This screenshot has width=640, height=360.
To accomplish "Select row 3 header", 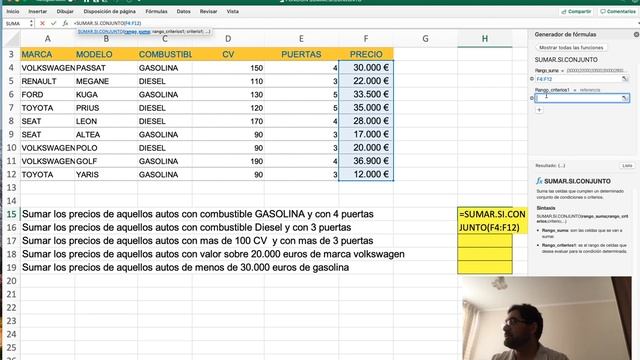I will click(11, 54).
